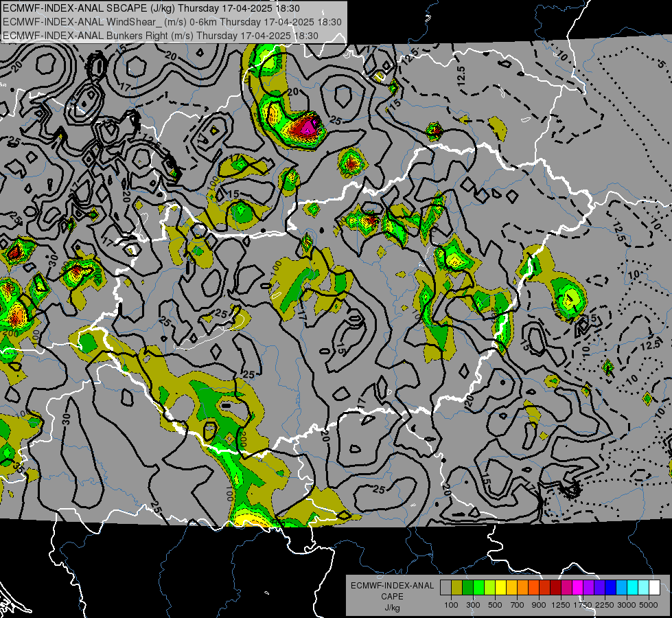Screen dimensions: 672x618
Task: Click the 2250 legend value
Action: click(x=605, y=605)
